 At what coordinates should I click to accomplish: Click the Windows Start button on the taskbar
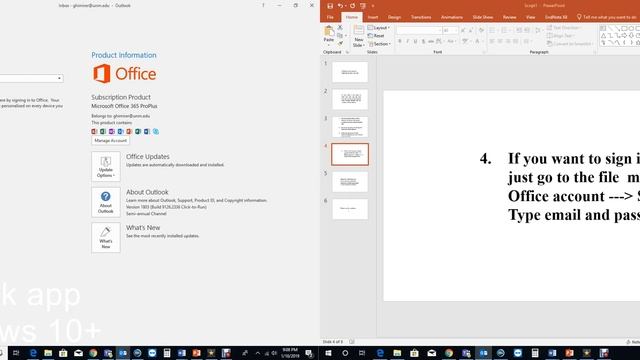click(x=328, y=353)
